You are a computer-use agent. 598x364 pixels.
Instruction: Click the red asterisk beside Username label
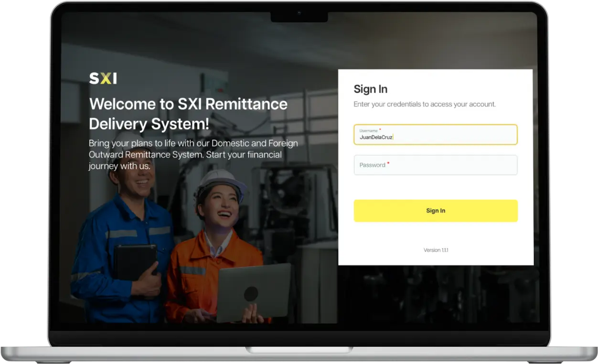pos(380,129)
